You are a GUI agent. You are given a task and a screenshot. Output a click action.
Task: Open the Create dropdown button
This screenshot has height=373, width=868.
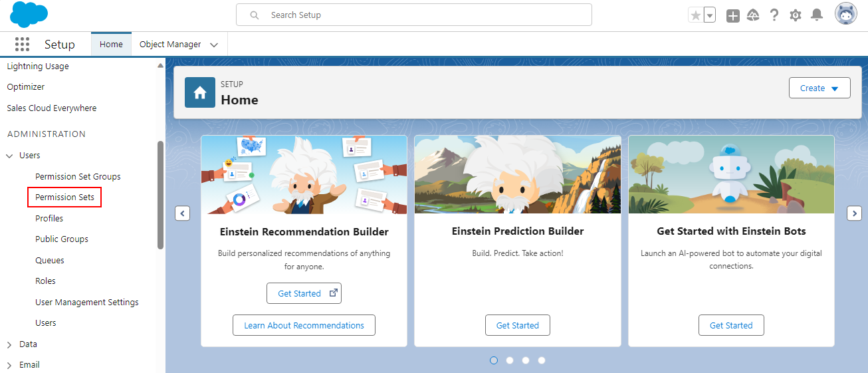(x=819, y=88)
